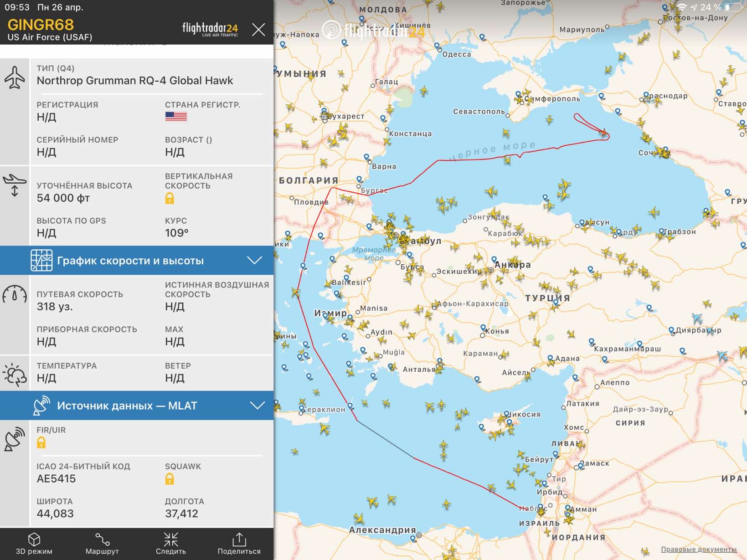Tap the Маршрут route icon

[102, 544]
